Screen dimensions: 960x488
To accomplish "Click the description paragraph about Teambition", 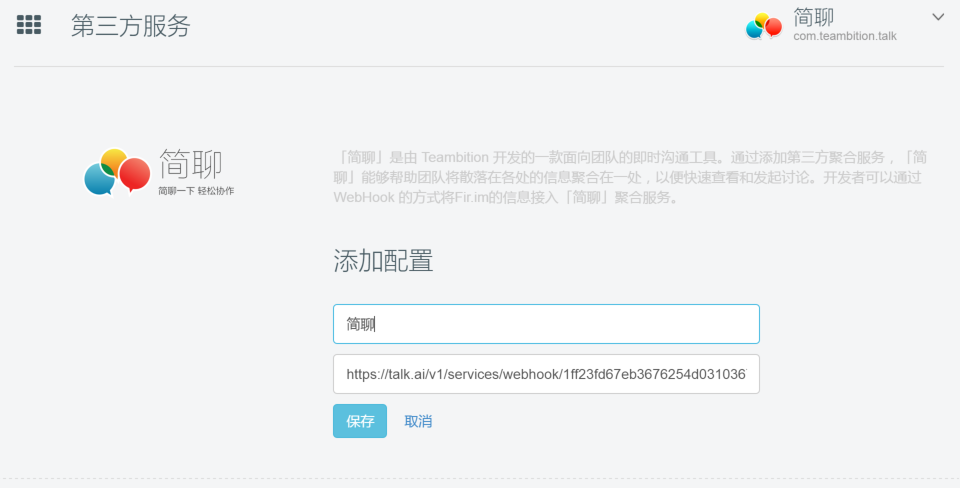I will click(630, 178).
